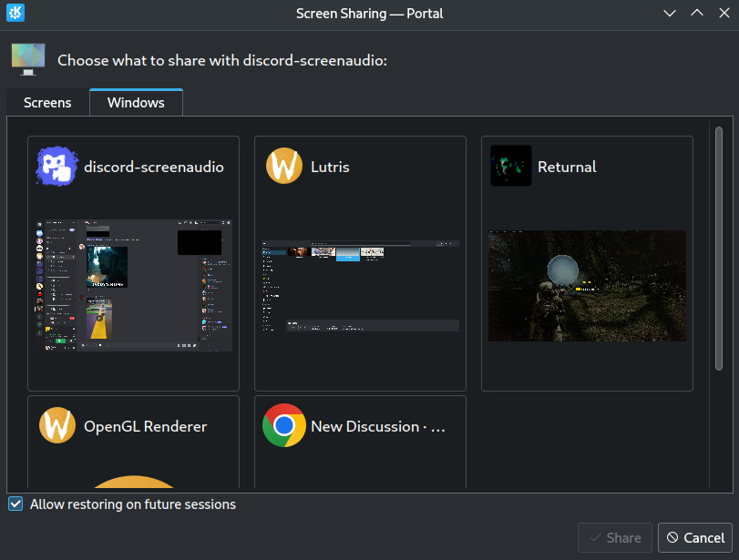This screenshot has height=560, width=739.
Task: Click the discord-screenaudio window title text
Action: pos(154,167)
